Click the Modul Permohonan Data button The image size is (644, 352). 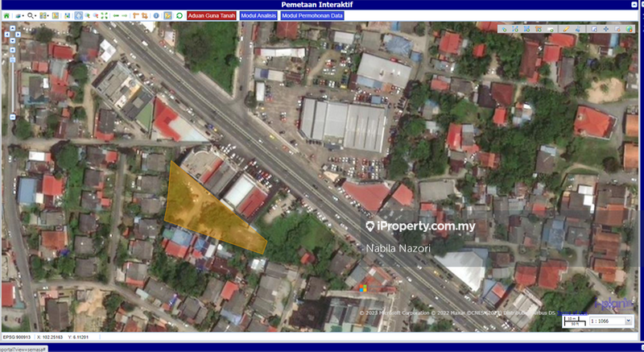(x=312, y=15)
